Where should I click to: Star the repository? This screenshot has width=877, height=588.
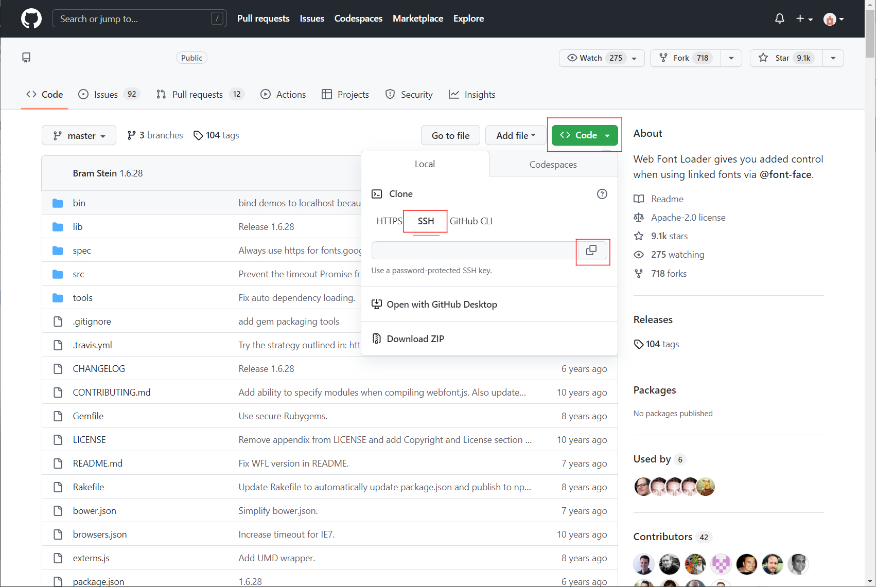tap(786, 58)
